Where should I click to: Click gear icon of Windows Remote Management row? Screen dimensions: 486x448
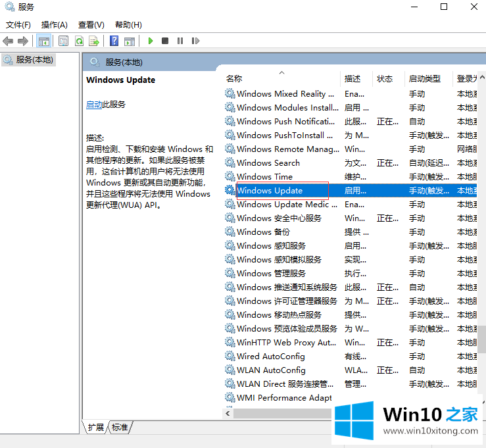[x=230, y=149]
